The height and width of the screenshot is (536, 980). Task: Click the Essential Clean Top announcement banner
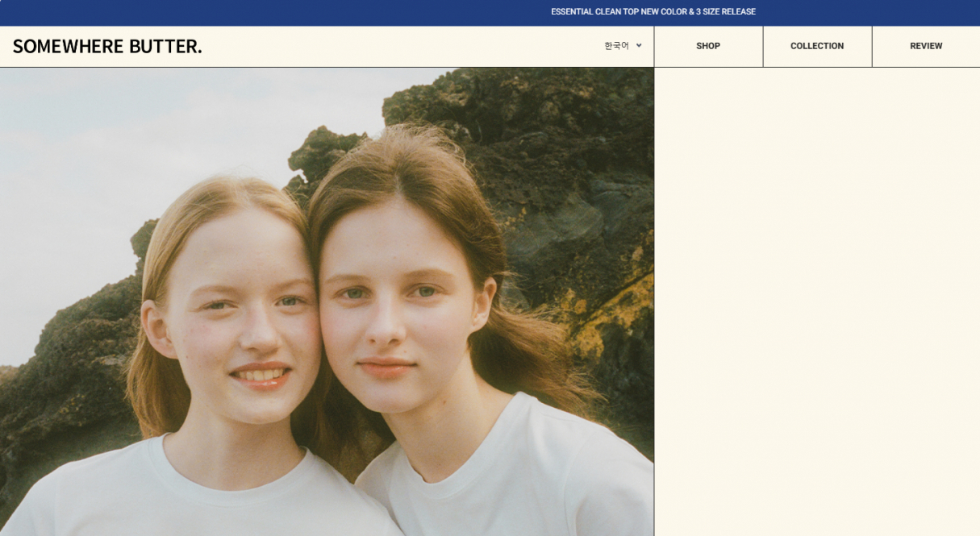(653, 12)
